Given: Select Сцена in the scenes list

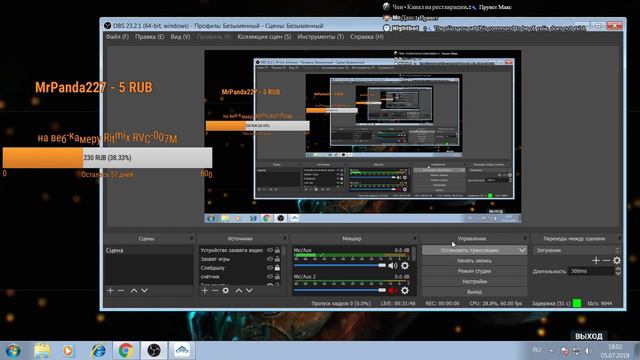Looking at the screenshot, I should click(x=149, y=250).
